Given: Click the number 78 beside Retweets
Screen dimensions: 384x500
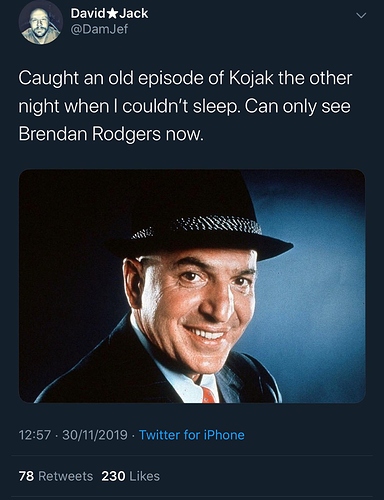Looking at the screenshot, I should [x=26, y=476].
